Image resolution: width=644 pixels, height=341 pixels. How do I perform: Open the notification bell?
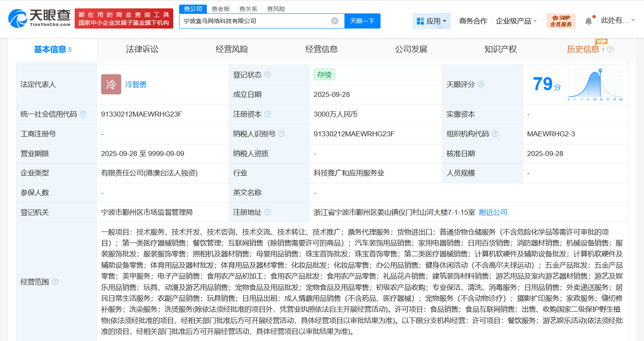pyautogui.click(x=589, y=21)
